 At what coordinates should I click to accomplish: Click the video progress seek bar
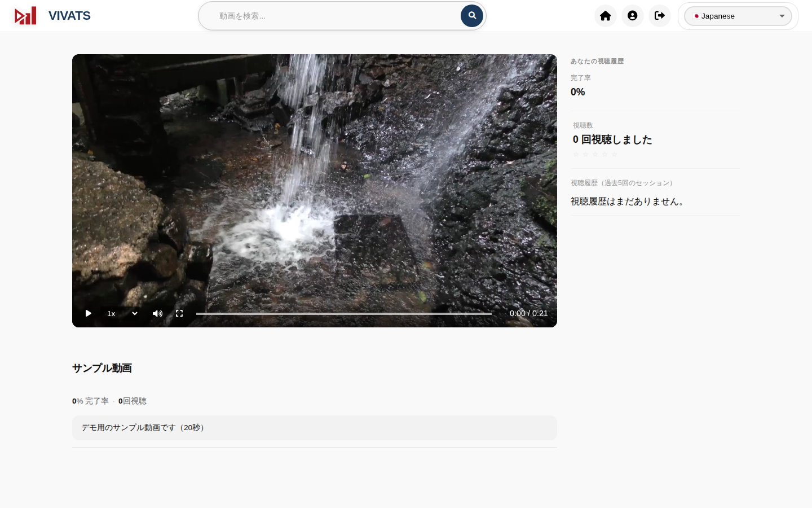344,313
